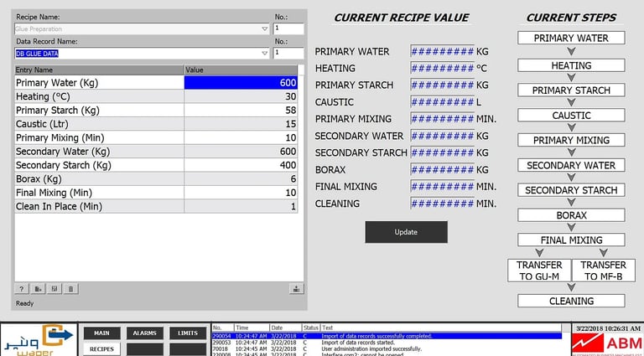
Task: Click the Value column header
Action: 241,70
